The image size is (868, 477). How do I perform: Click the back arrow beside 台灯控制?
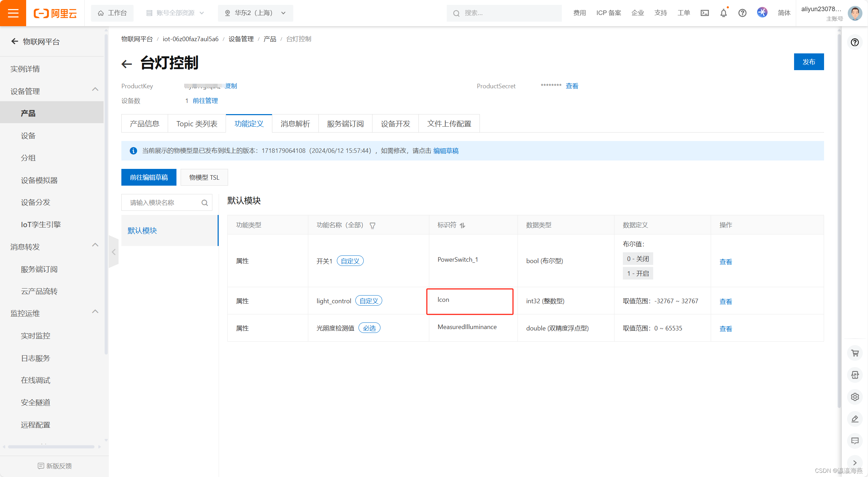(127, 64)
